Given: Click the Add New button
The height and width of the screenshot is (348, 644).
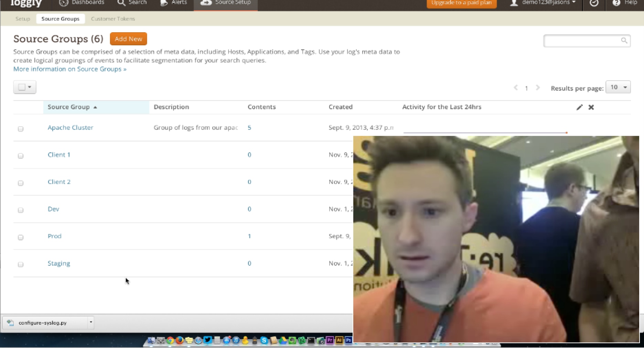Looking at the screenshot, I should pyautogui.click(x=128, y=39).
